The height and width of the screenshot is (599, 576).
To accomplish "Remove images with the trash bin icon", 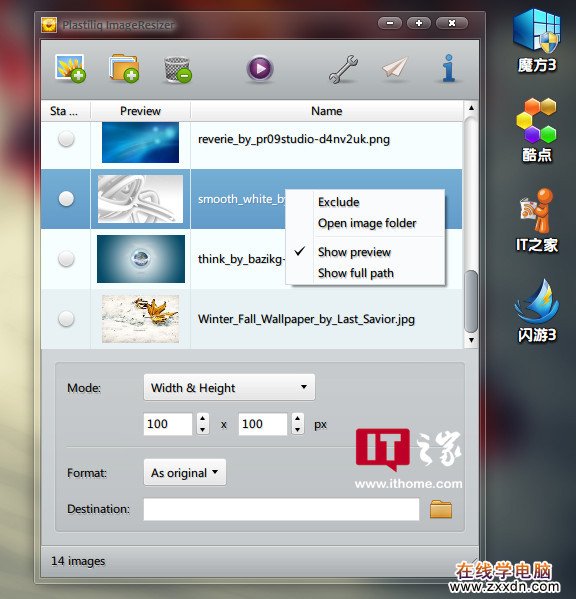I will (x=178, y=70).
